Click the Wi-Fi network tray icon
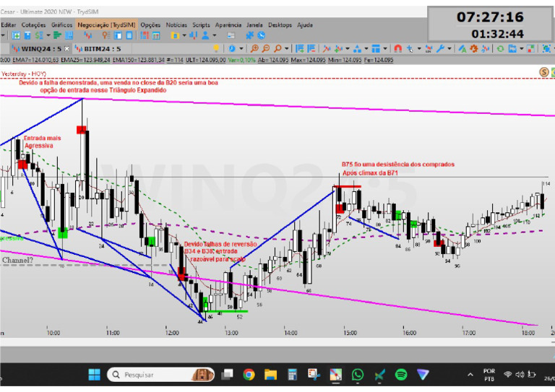 [508, 375]
